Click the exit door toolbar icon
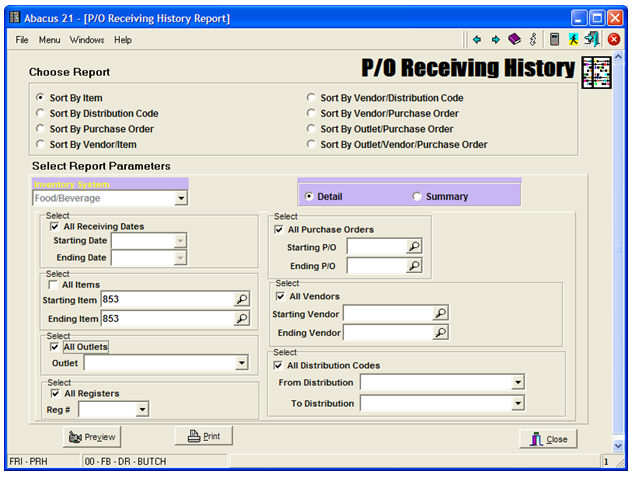Image resolution: width=633 pixels, height=479 pixels. click(x=592, y=40)
